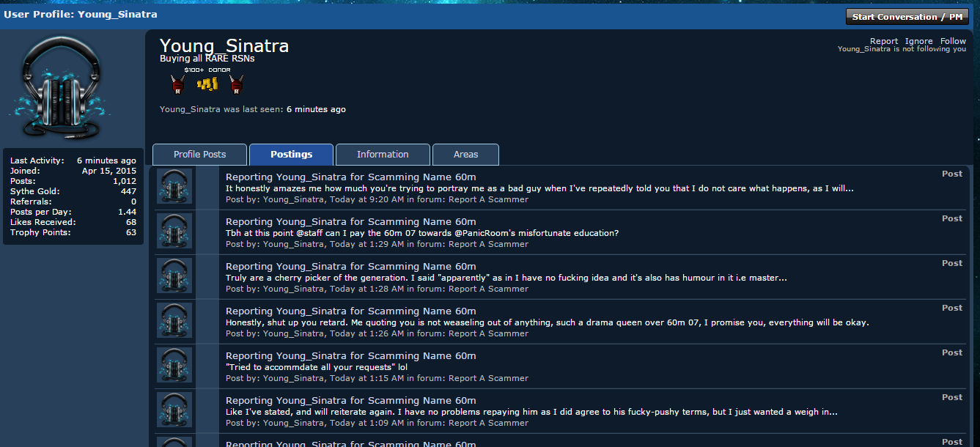Click the Young_Sinatra author link on the 9:20 AM post
Viewport: 980px width, 447px height.
293,199
